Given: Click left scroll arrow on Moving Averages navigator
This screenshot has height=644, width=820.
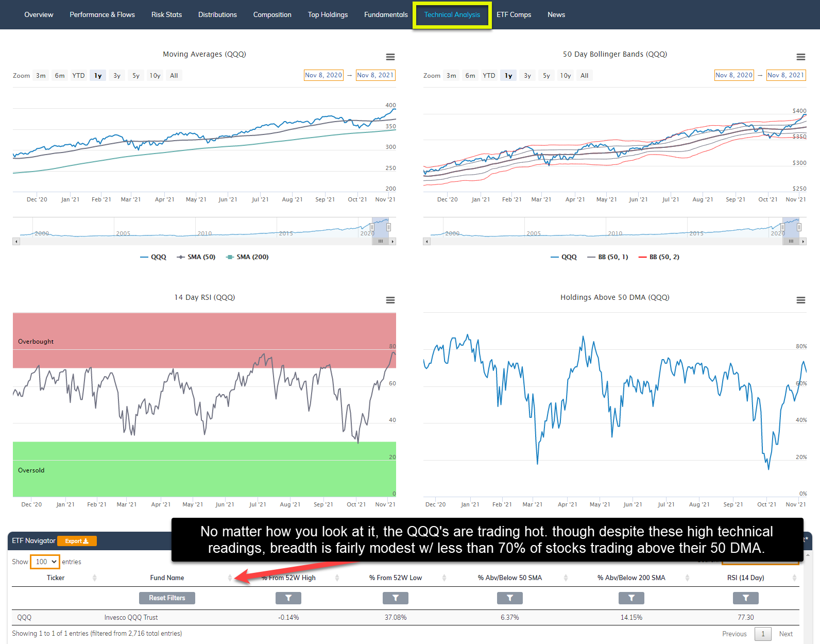Looking at the screenshot, I should (16, 241).
